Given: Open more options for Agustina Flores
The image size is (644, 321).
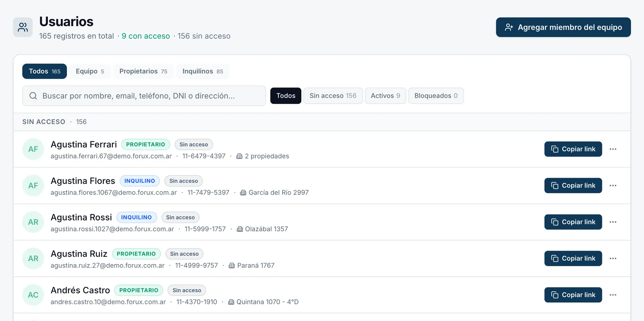Looking at the screenshot, I should pyautogui.click(x=613, y=185).
